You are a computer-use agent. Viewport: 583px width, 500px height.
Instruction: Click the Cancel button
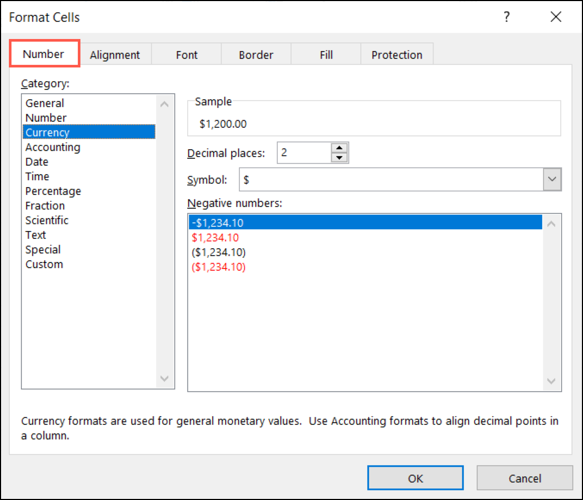[x=525, y=478]
